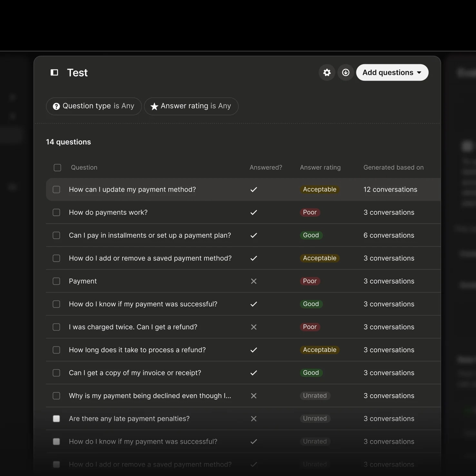Open the 12 conversations link

[x=390, y=190]
